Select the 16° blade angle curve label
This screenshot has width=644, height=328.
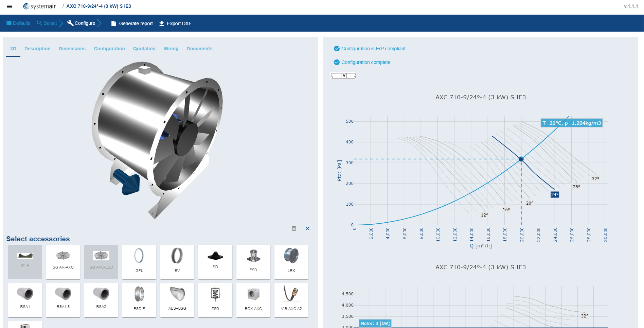click(506, 209)
